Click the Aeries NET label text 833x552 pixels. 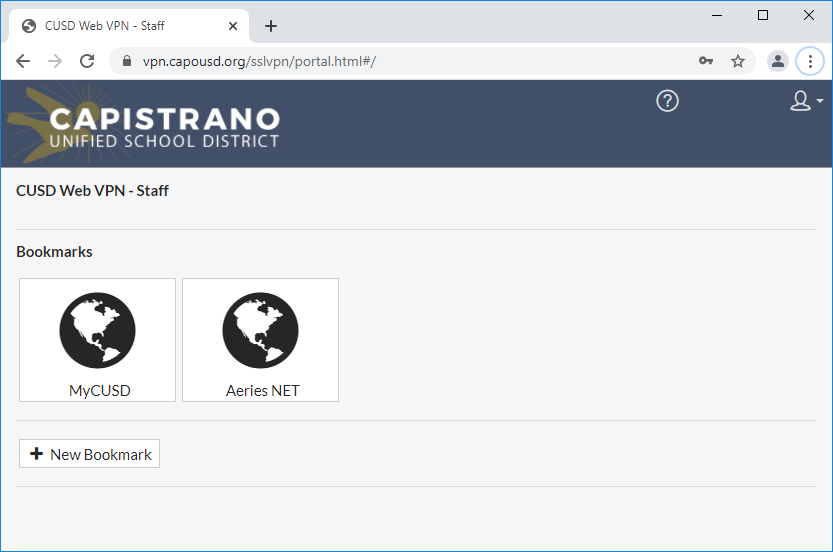coord(262,391)
